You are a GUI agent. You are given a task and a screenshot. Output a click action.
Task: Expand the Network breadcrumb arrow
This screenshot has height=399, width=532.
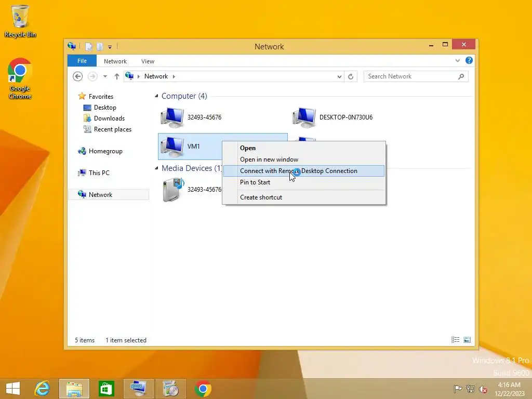174,76
